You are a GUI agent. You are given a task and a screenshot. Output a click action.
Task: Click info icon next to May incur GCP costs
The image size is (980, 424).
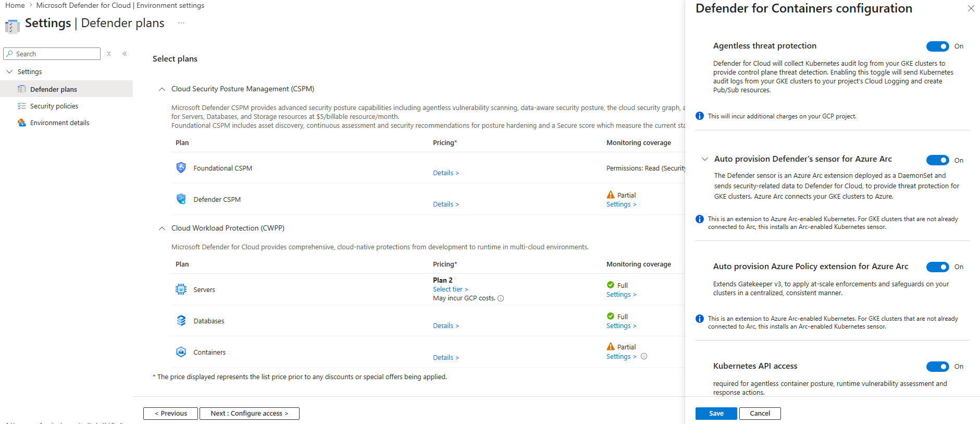pos(501,299)
